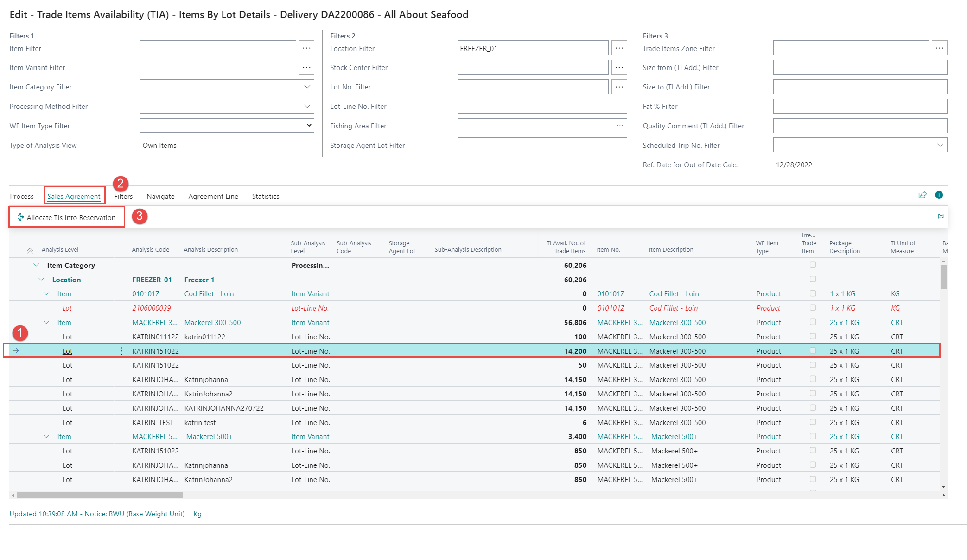Open Scheduled Trip No. Filter dropdown
Image resolution: width=967 pixels, height=560 pixels.
(x=940, y=145)
